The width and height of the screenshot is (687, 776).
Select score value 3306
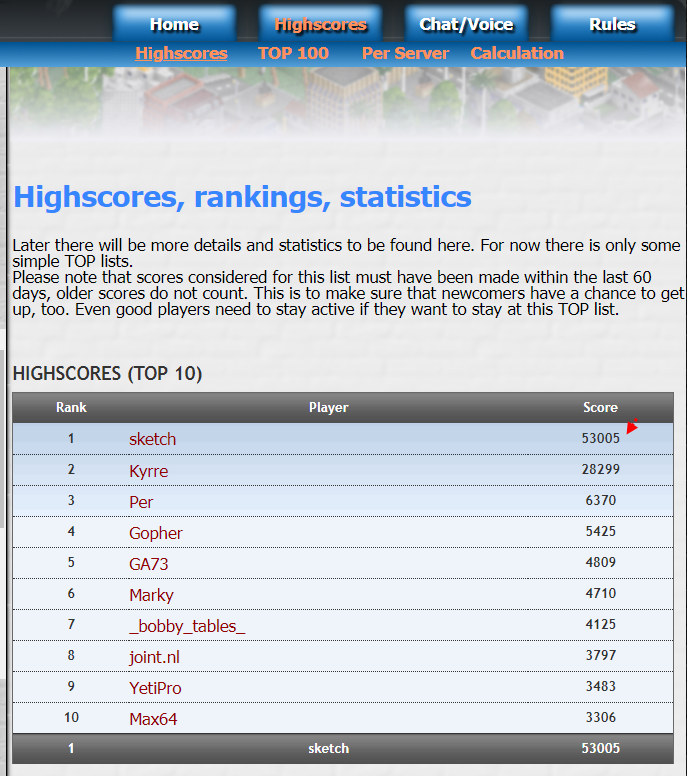600,717
